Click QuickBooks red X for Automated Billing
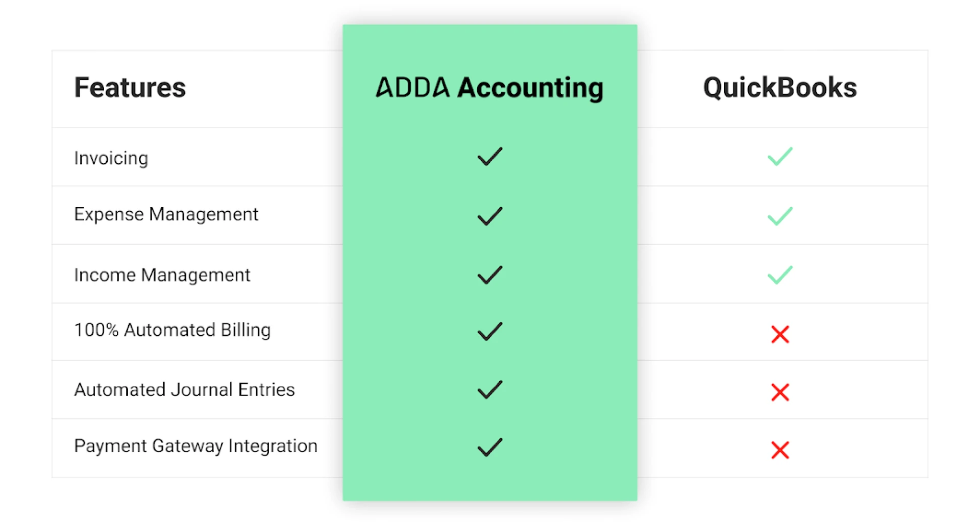Viewport: 980px width, 522px height. 780,335
